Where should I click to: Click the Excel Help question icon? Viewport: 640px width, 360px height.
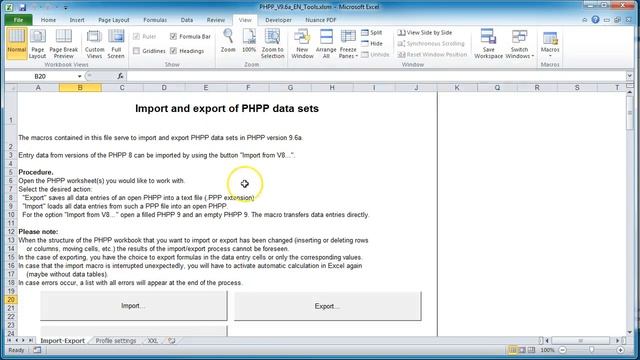[596, 20]
